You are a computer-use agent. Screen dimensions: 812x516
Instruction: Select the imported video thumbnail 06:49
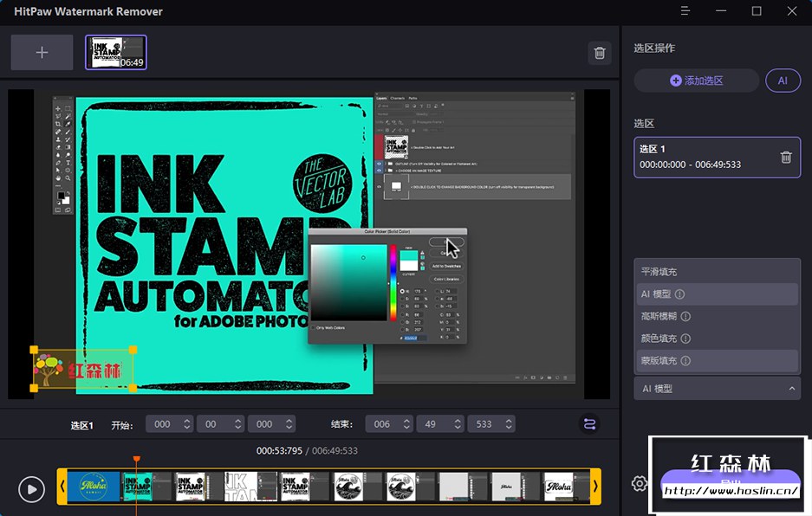coord(115,52)
